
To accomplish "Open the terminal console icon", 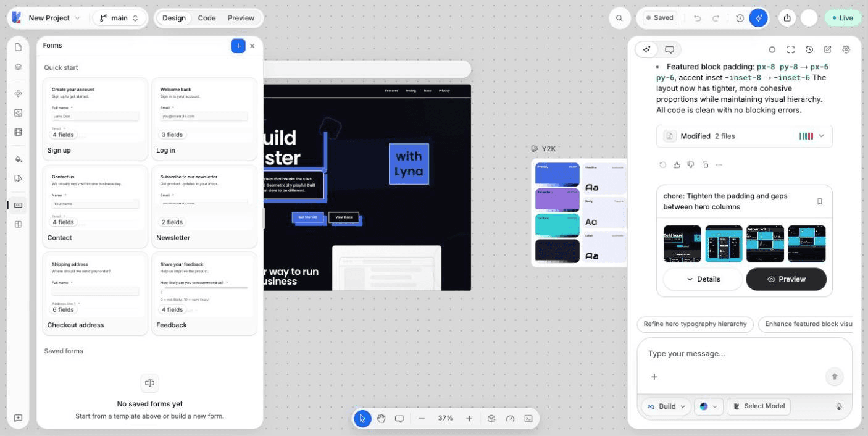I will click(x=528, y=418).
